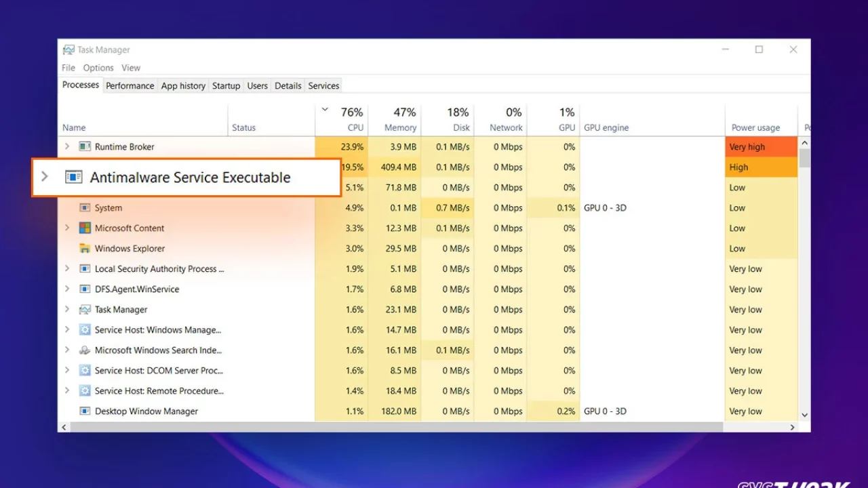Viewport: 868px width, 488px height.
Task: Expand the Antimalware Service Executable process
Action: [x=44, y=177]
